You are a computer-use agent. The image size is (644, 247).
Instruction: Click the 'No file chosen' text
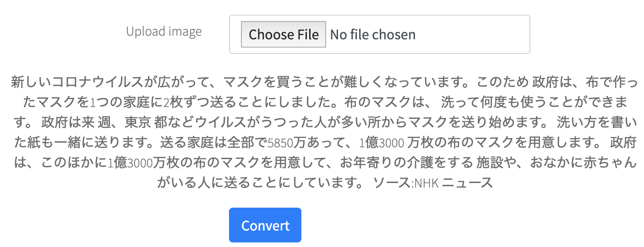pos(373,34)
